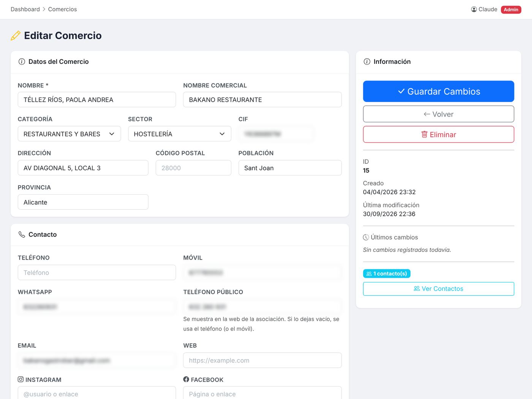Focus the empty Teléfono field
Image resolution: width=532 pixels, height=399 pixels.
point(97,272)
